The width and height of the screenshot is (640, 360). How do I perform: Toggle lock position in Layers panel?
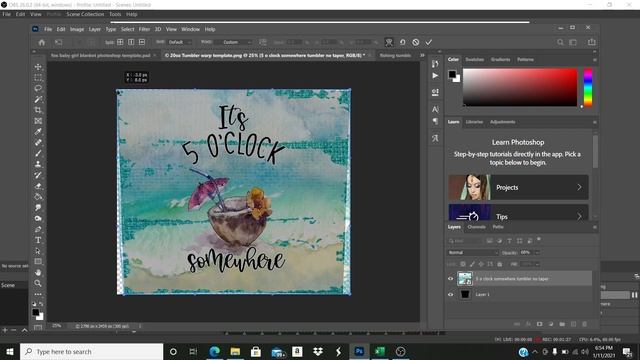[x=481, y=264]
